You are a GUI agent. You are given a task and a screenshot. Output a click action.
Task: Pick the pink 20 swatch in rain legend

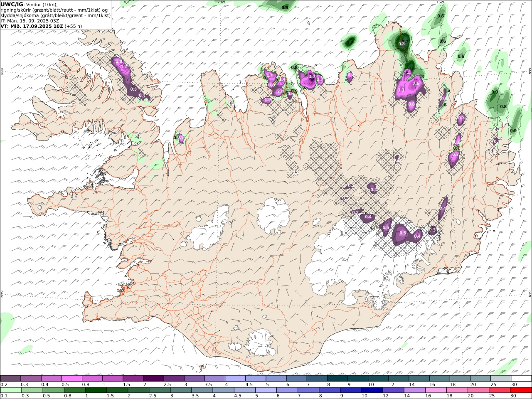pyautogui.click(x=478, y=390)
